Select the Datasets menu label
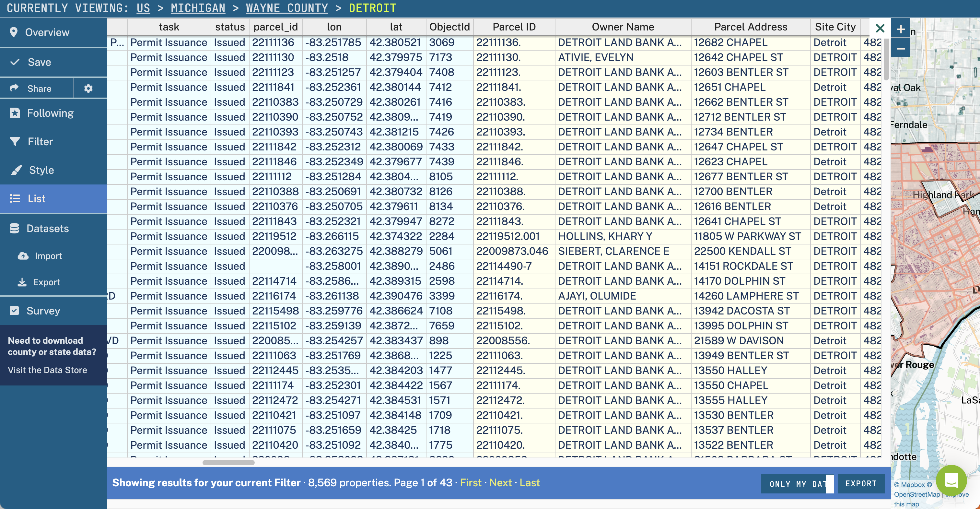This screenshot has height=509, width=980. (x=48, y=229)
